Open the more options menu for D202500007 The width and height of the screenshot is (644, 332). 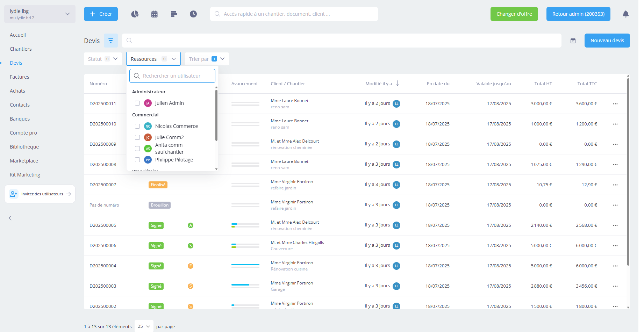pyautogui.click(x=615, y=185)
